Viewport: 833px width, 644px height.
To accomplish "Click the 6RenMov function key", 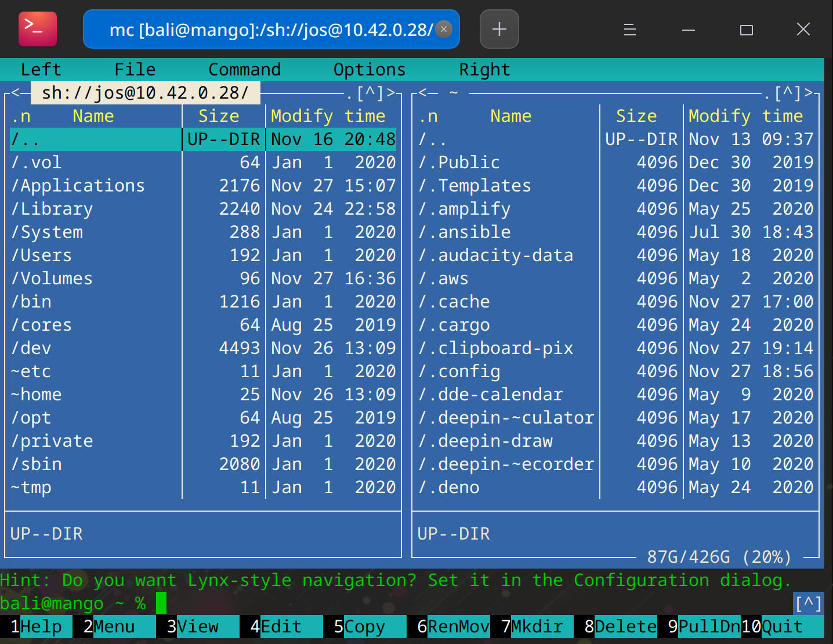I will (448, 627).
